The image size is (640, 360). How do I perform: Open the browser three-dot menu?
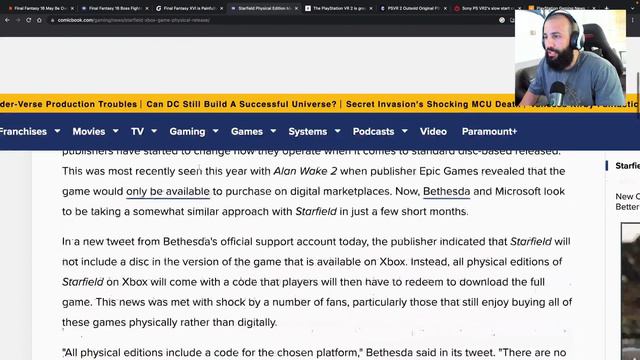(633, 20)
